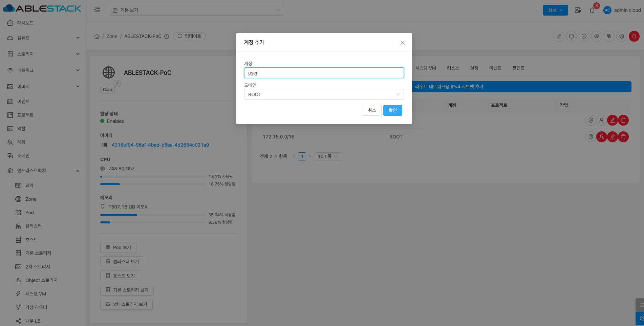Open the notifications bell icon

(x=592, y=10)
